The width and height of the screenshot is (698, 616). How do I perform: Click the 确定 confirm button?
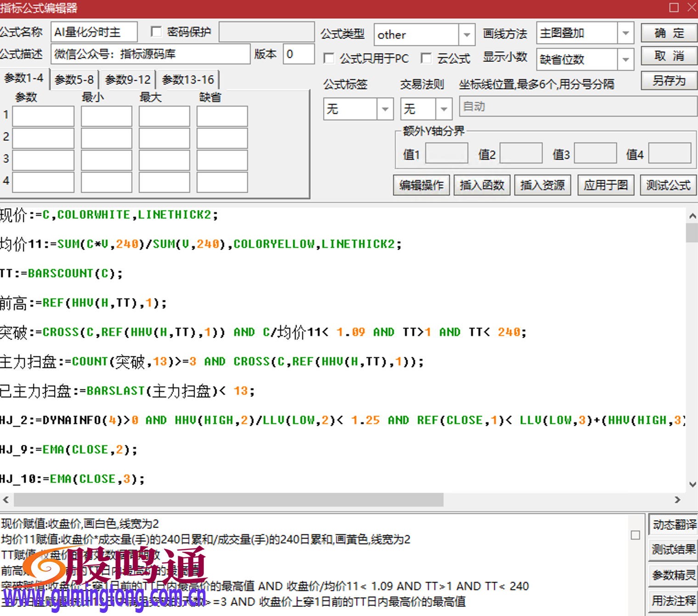click(x=669, y=33)
